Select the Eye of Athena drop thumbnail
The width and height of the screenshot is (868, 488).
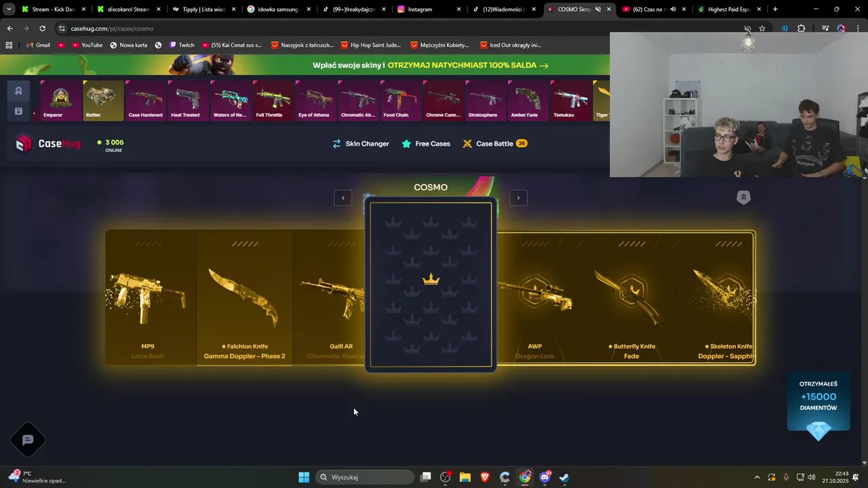(316, 100)
